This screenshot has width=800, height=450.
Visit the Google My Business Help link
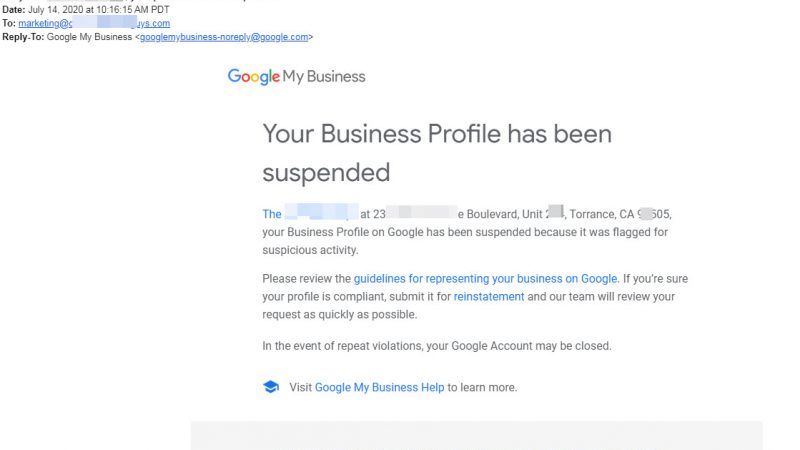(x=379, y=387)
